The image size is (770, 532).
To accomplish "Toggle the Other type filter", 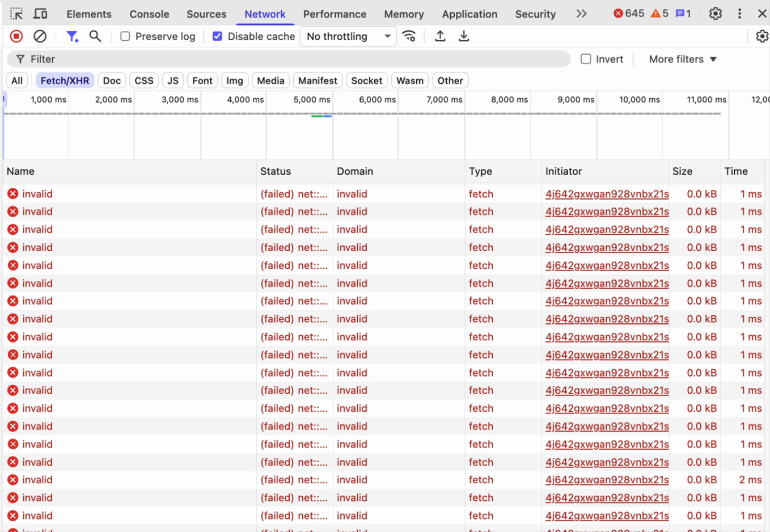I will (x=450, y=81).
